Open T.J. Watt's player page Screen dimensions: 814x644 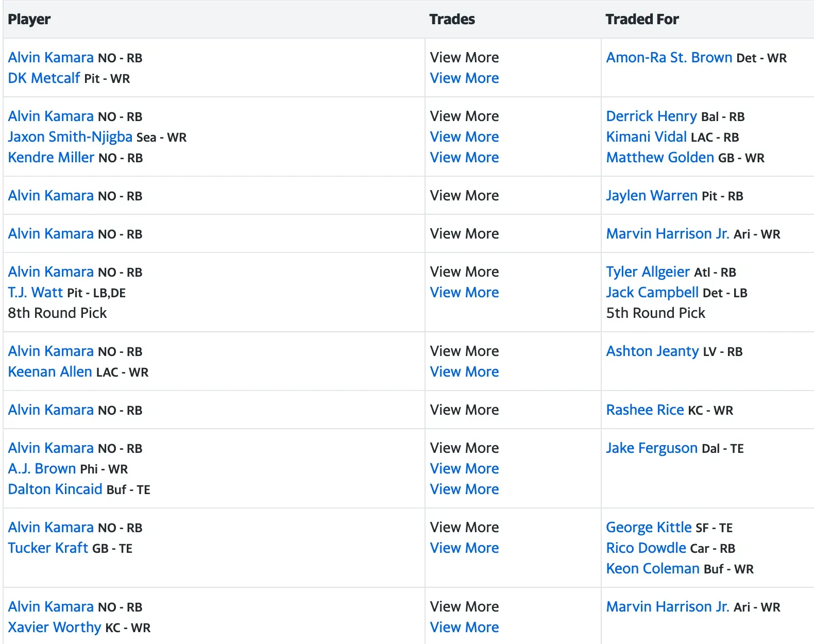click(35, 292)
